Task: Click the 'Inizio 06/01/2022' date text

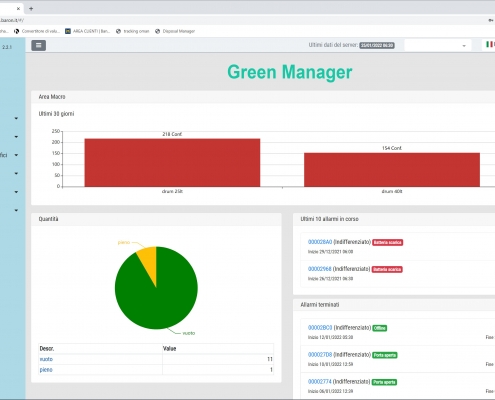Action: 330,391
